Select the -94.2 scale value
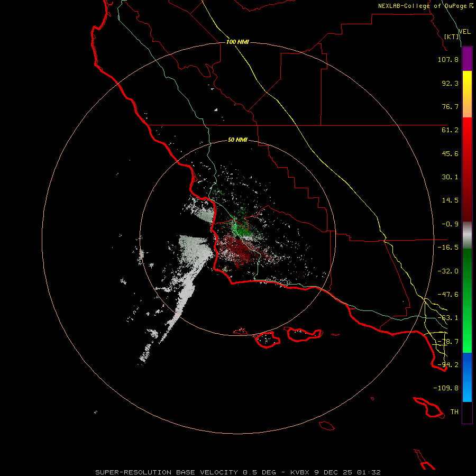This screenshot has height=476, width=476. coord(448,365)
